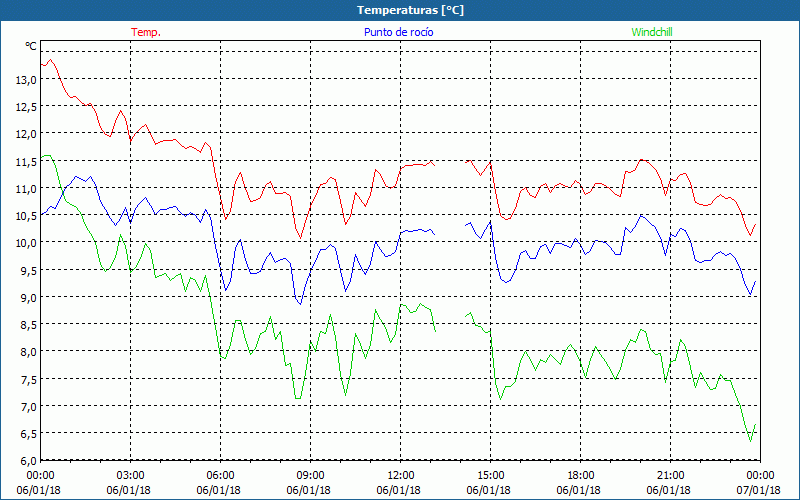The width and height of the screenshot is (800, 500).
Task: Click the red temperature peak near midnight
Action: pyautogui.click(x=50, y=60)
